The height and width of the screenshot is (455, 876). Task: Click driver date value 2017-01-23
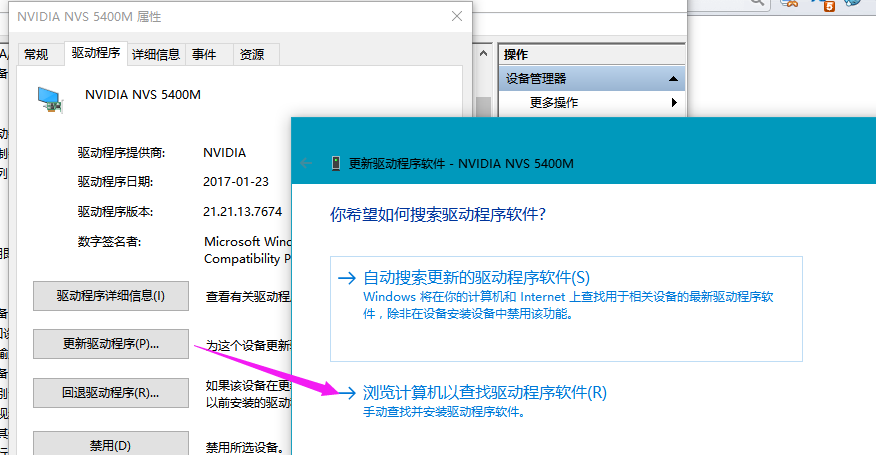[236, 182]
